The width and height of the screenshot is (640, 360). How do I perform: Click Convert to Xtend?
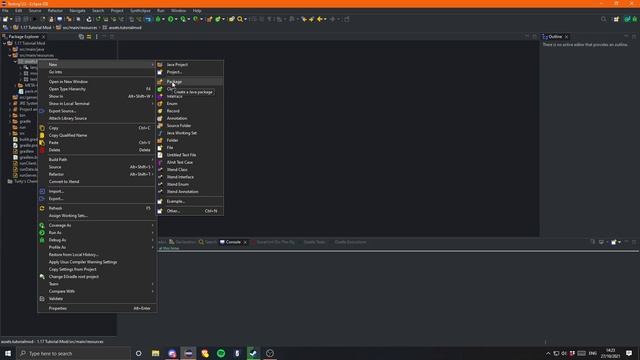point(97,182)
